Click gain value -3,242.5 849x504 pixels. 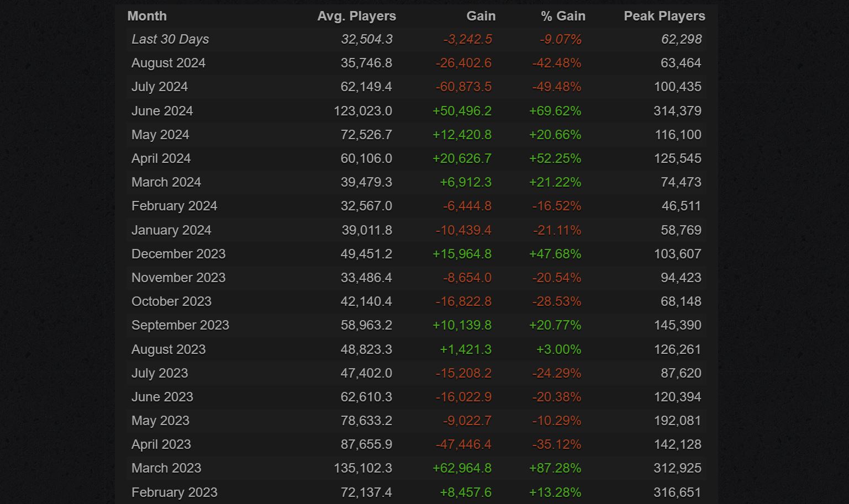click(467, 39)
